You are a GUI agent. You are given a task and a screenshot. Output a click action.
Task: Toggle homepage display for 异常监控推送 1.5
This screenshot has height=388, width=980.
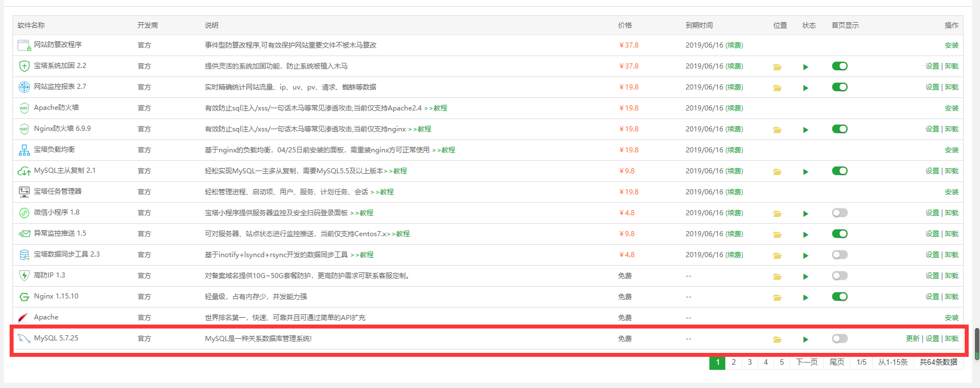840,234
